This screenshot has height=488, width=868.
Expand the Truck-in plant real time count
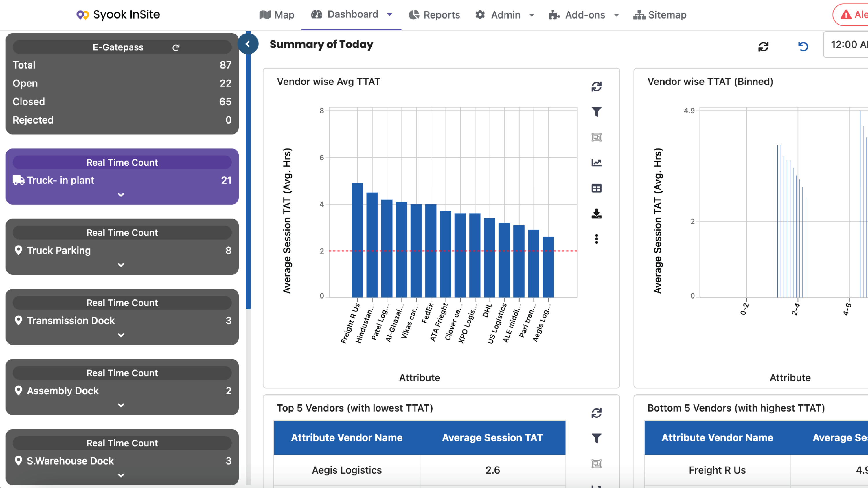coord(122,195)
